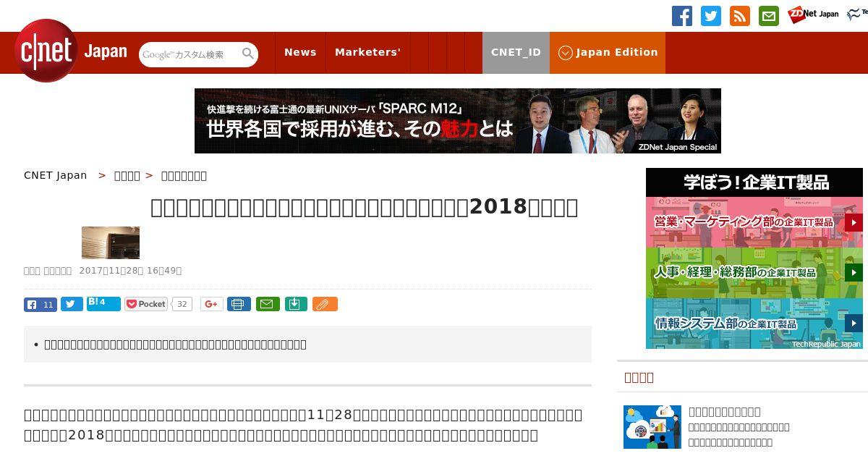The image size is (868, 456).
Task: Click the orange paperclip icon
Action: (325, 304)
